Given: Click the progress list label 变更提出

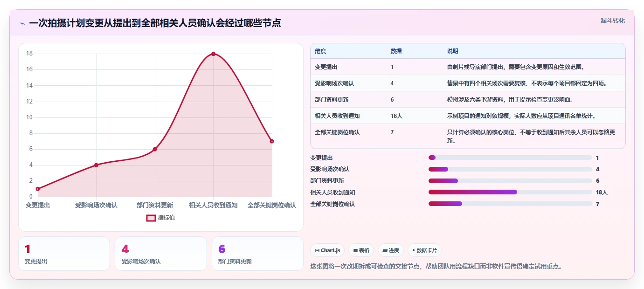Looking at the screenshot, I should (321, 158).
